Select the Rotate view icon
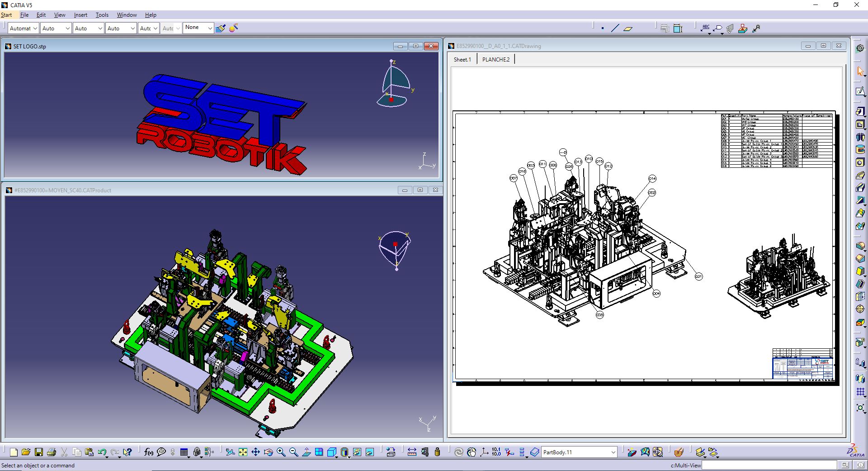The width and height of the screenshot is (868, 471). point(268,452)
